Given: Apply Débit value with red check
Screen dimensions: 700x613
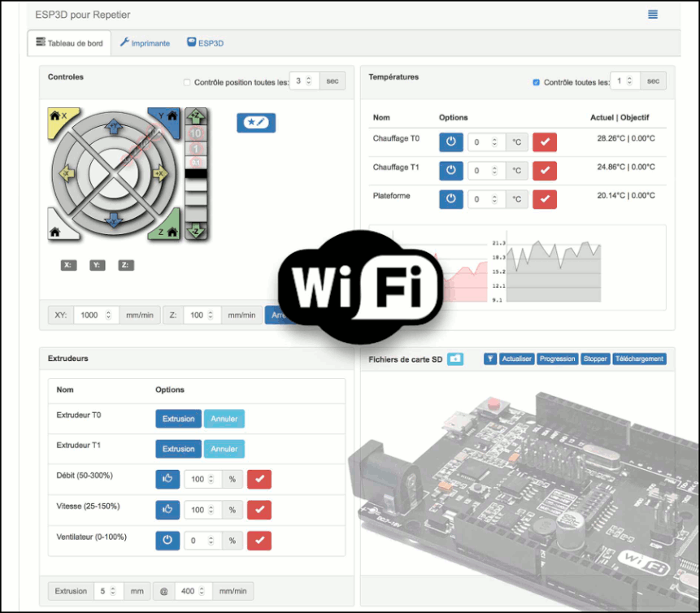Looking at the screenshot, I should 259,480.
